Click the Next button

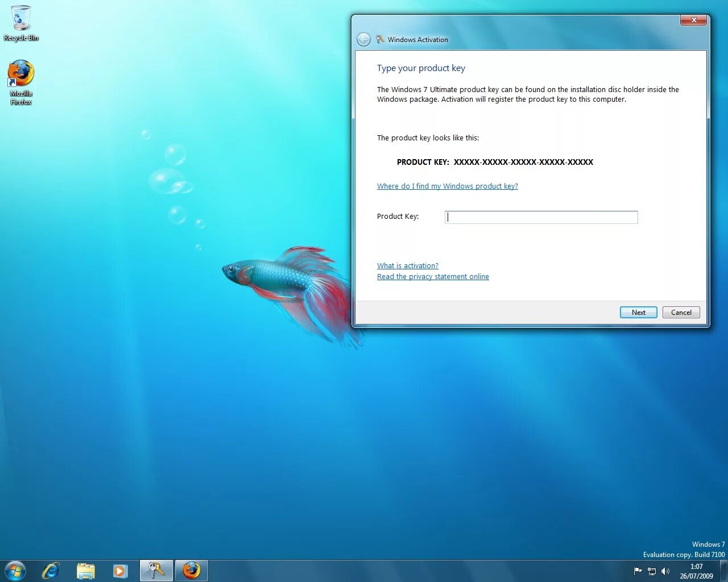click(638, 312)
